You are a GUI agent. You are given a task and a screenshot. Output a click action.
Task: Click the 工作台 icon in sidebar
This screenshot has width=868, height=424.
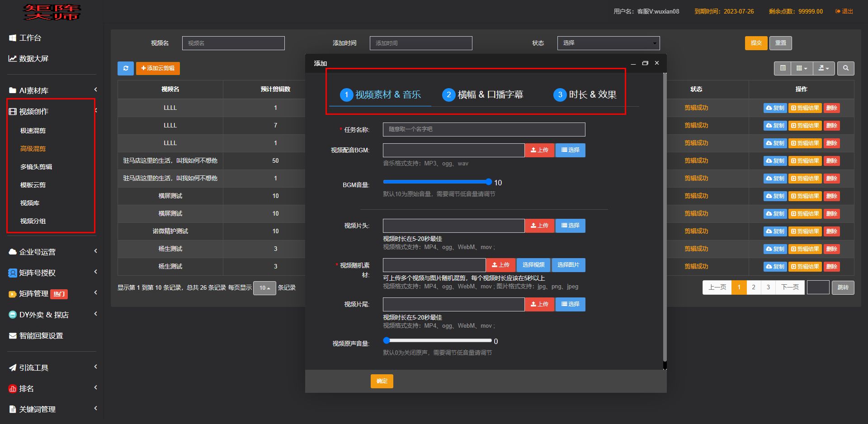[x=13, y=38]
